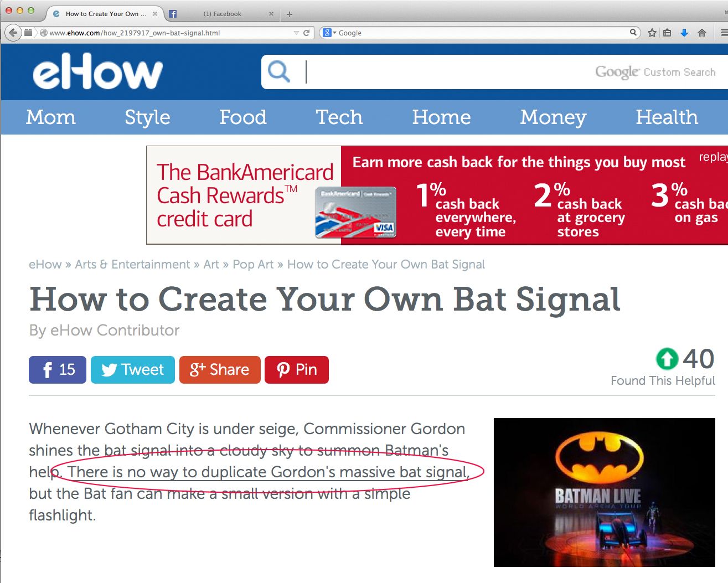Open the Health category

(667, 117)
